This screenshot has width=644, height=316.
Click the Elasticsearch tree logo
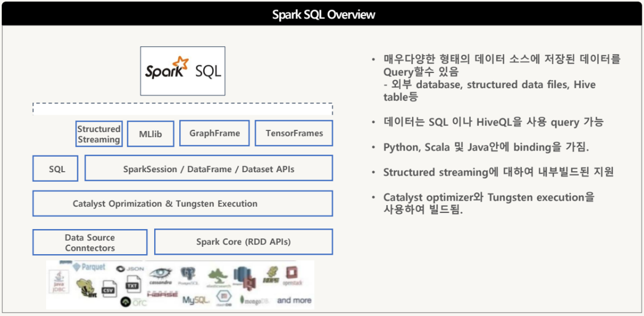click(x=218, y=278)
